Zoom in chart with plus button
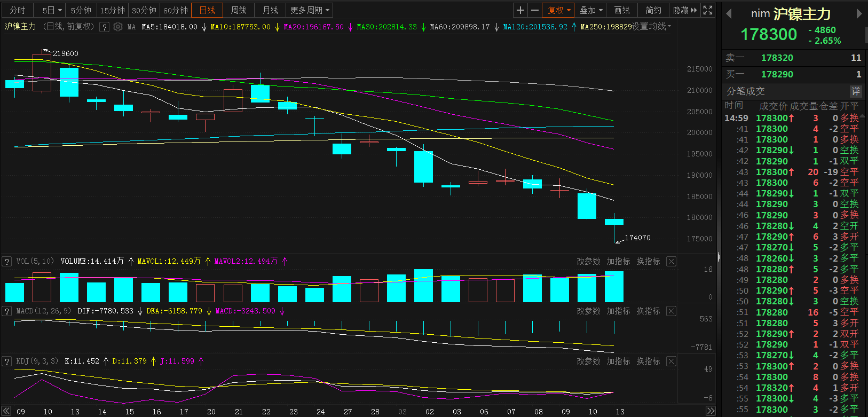This screenshot has height=417, width=868. click(x=520, y=10)
